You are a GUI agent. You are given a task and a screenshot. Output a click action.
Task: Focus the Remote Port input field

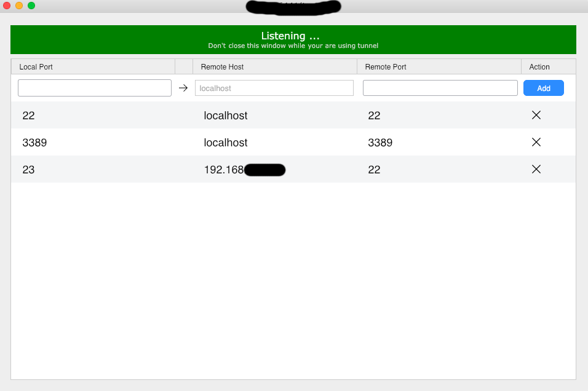pyautogui.click(x=440, y=88)
